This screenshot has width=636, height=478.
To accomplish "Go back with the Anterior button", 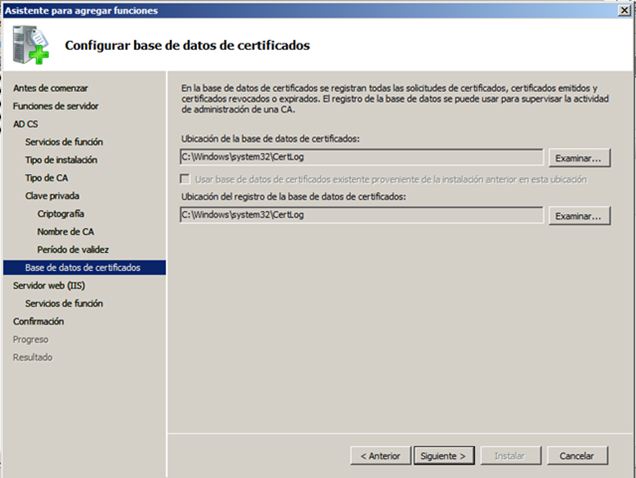I will (x=380, y=455).
